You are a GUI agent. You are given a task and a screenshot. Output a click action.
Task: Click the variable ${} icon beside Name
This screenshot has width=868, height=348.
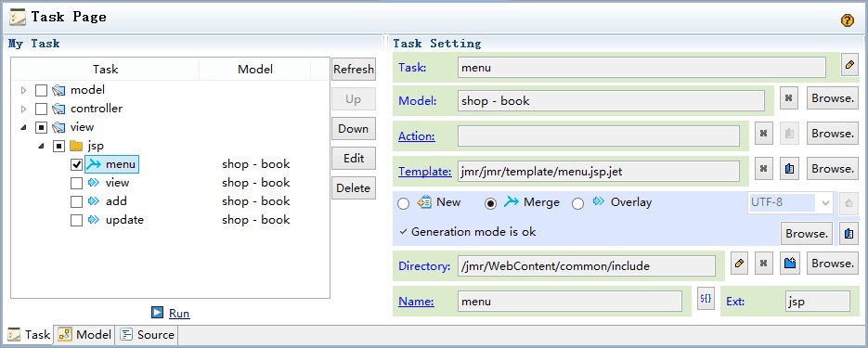(x=706, y=298)
